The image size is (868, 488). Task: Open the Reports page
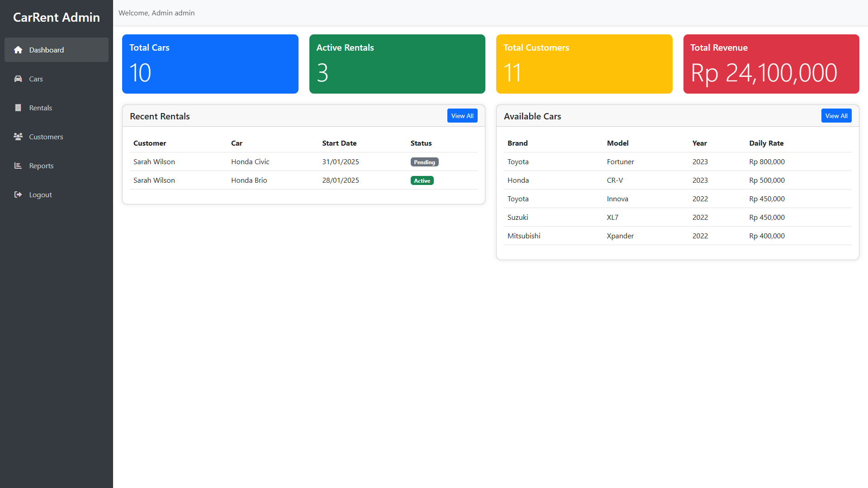tap(57, 166)
